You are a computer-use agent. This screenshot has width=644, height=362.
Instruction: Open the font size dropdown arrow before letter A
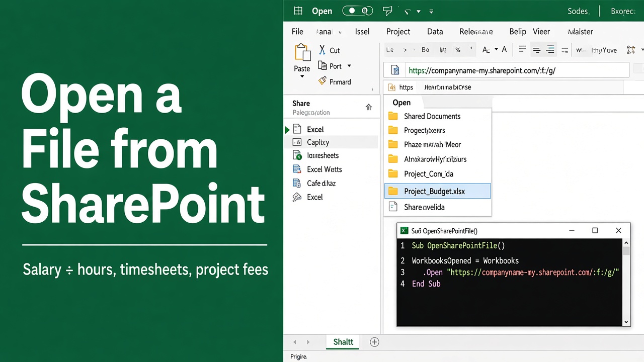[x=496, y=49]
